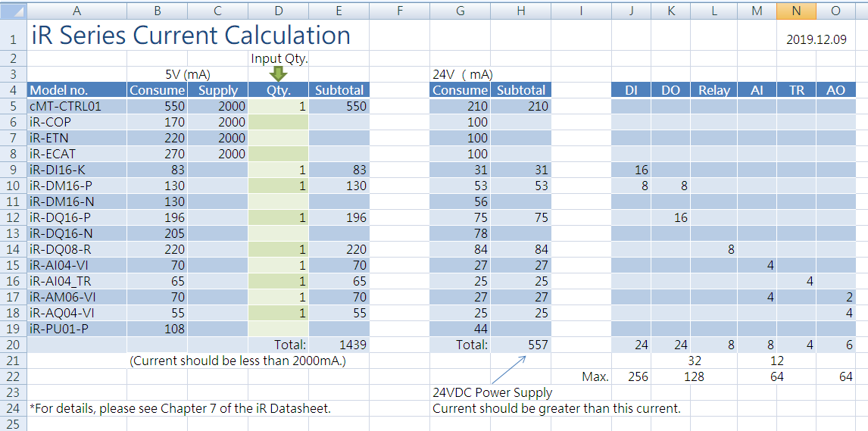
Task: Select the Qty. header cell
Action: click(x=279, y=90)
